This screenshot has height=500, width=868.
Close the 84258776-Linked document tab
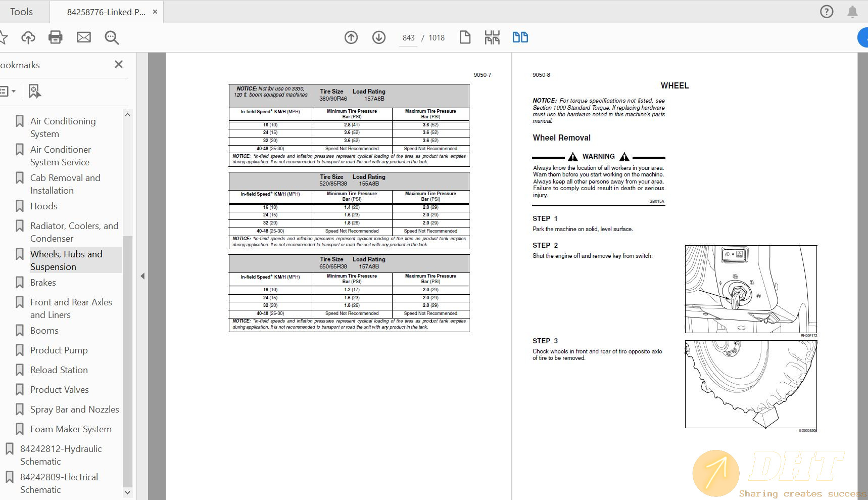click(x=155, y=12)
